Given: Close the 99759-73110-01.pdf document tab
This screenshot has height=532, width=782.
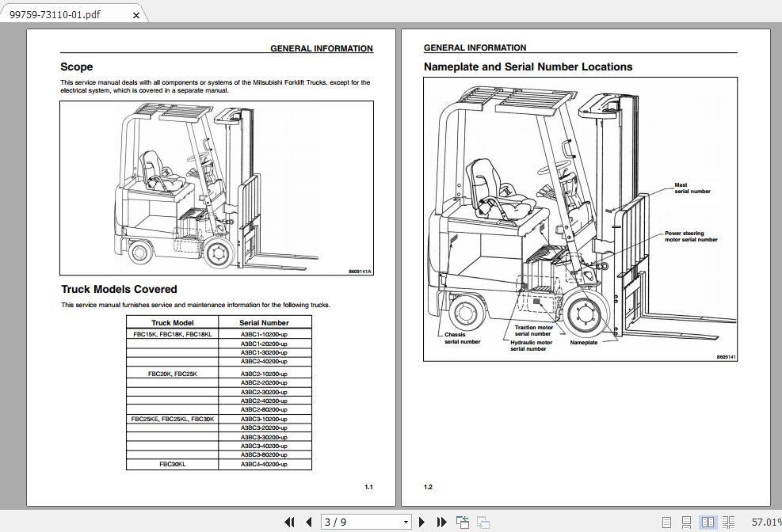Looking at the screenshot, I should coord(135,14).
